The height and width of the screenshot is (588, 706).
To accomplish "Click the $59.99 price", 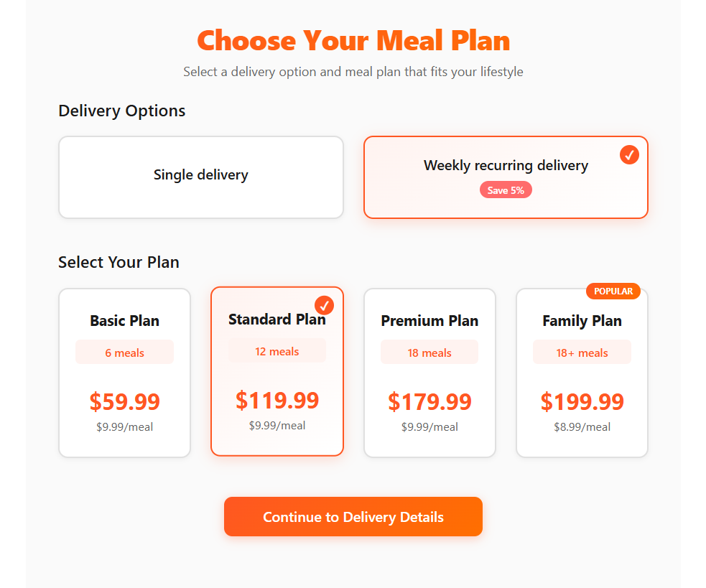I will pyautogui.click(x=124, y=401).
